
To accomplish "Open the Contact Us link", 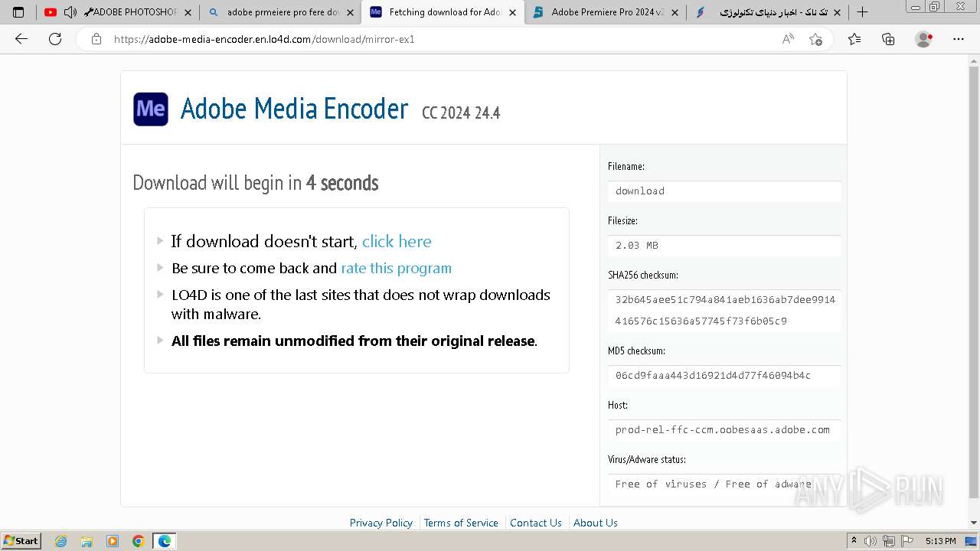I will coord(536,523).
